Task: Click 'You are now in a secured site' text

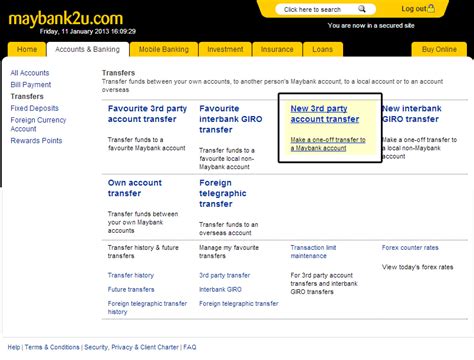Action: pyautogui.click(x=371, y=25)
